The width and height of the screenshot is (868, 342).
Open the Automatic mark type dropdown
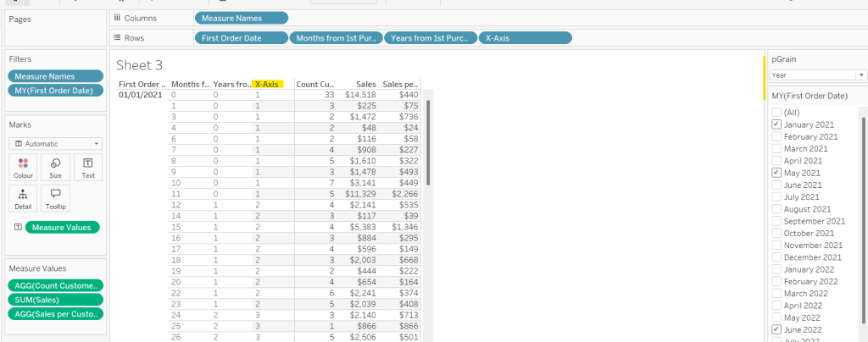[55, 144]
